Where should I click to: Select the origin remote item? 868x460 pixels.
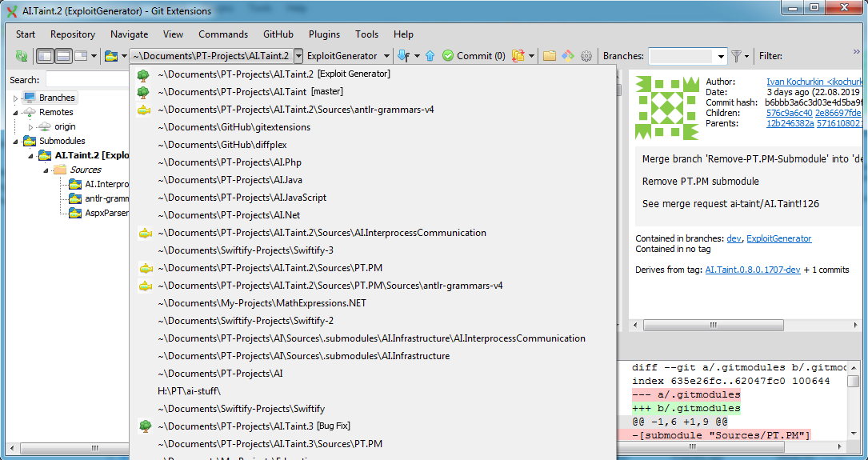[x=65, y=126]
